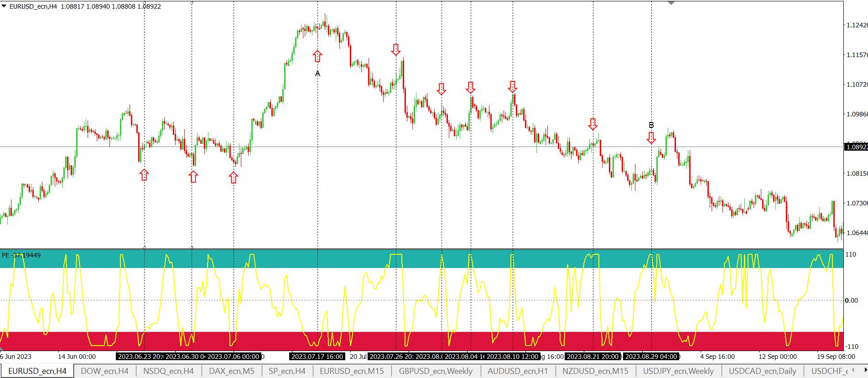Select the down arrow on the 2023.08.04 line
This screenshot has width=868, height=378.
point(471,88)
